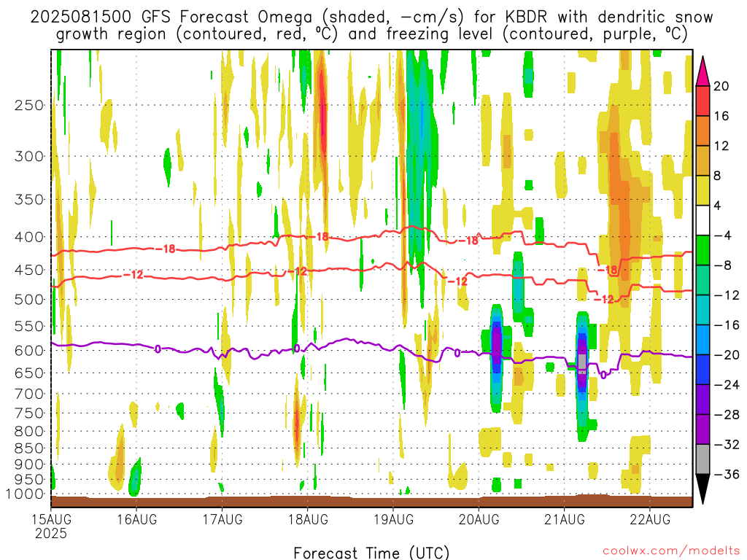Image resolution: width=747 pixels, height=560 pixels.
Task: Click the colorbar tick value 8
Action: click(717, 176)
